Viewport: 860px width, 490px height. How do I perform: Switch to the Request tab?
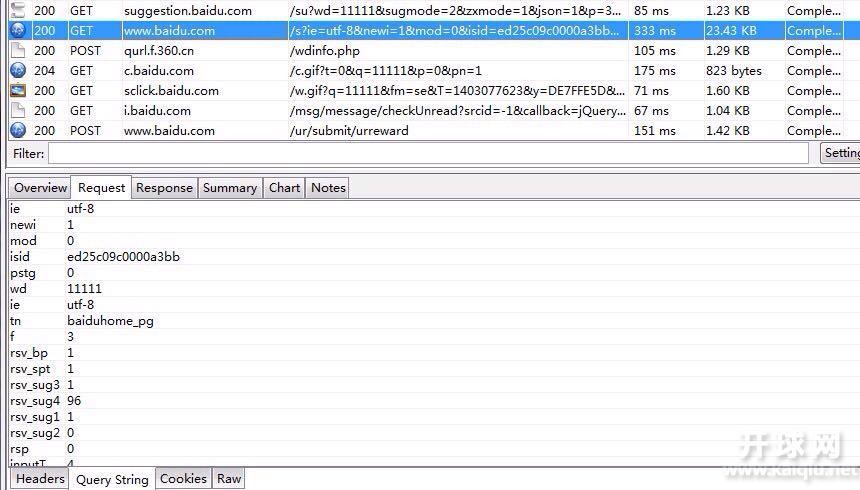101,188
